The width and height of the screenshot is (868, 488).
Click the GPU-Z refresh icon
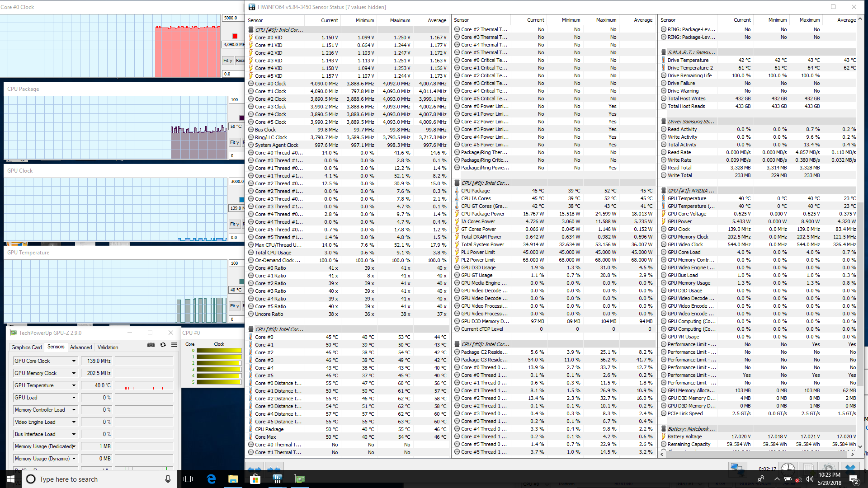(163, 345)
